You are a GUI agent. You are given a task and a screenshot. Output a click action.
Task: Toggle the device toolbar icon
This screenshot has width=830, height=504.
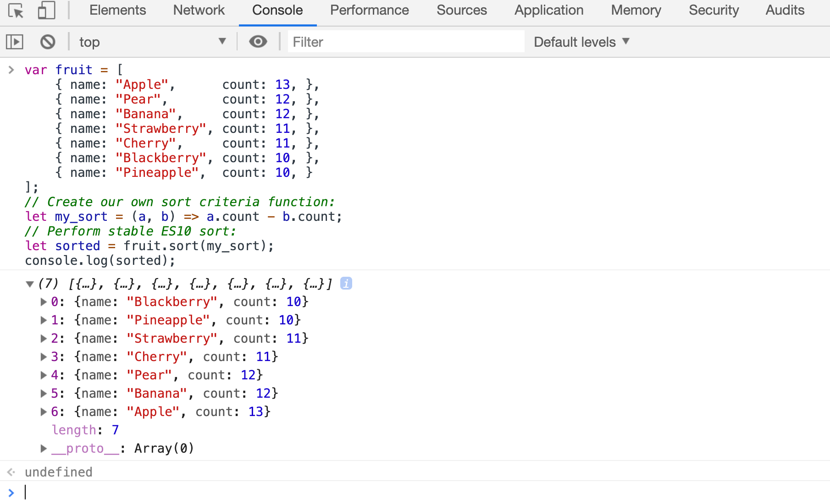(46, 11)
